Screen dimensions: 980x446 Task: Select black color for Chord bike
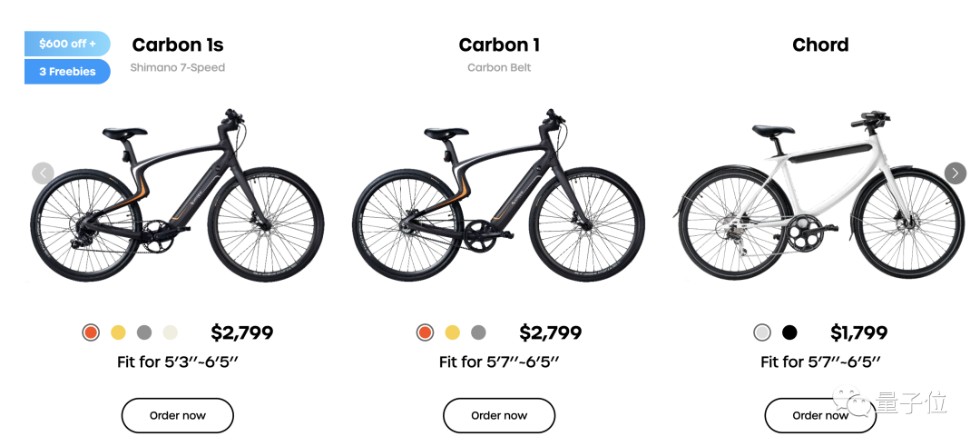(x=789, y=332)
